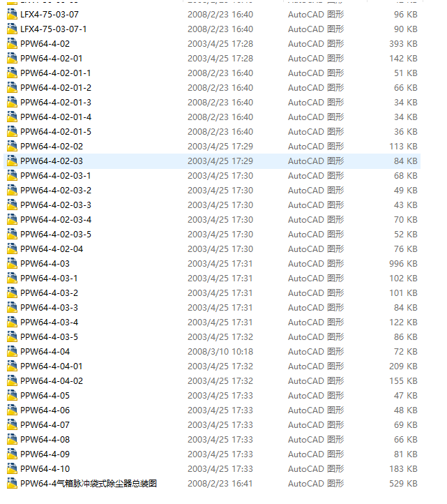Image resolution: width=447 pixels, height=504 pixels.
Task: Pick the PPW64-4-02-03-4 file icon
Action: (x=12, y=220)
